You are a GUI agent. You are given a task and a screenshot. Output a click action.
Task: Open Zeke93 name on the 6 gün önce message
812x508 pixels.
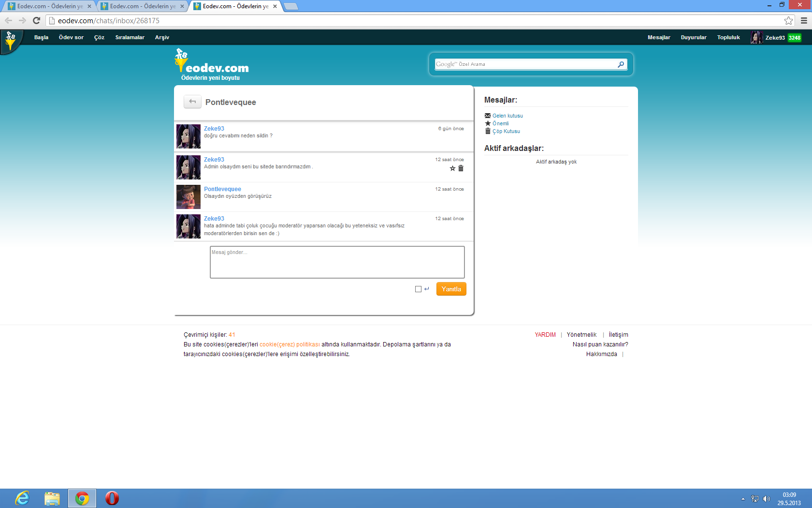point(214,129)
